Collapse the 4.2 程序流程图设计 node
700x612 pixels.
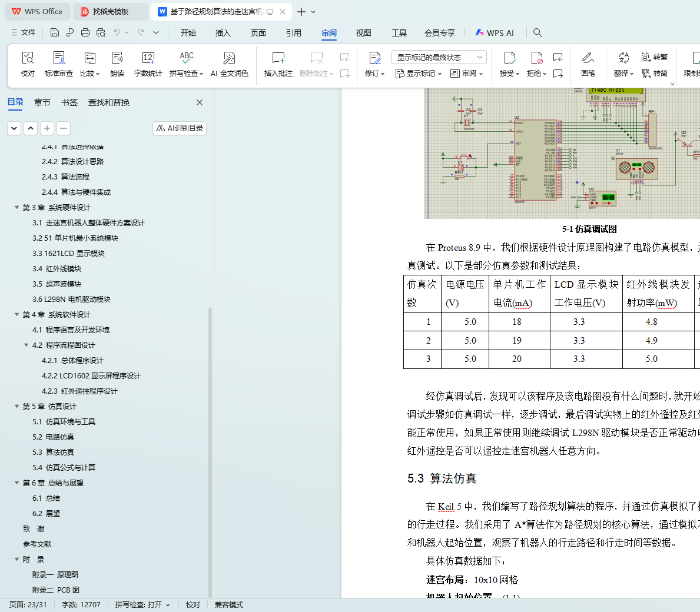coord(26,345)
